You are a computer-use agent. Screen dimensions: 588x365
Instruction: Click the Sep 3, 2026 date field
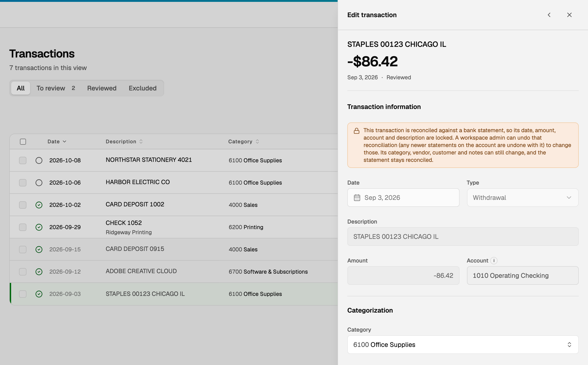pyautogui.click(x=403, y=198)
